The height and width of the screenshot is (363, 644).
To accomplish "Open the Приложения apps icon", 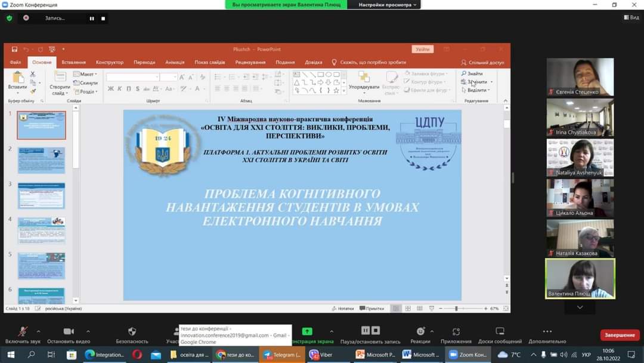I will 456,332.
